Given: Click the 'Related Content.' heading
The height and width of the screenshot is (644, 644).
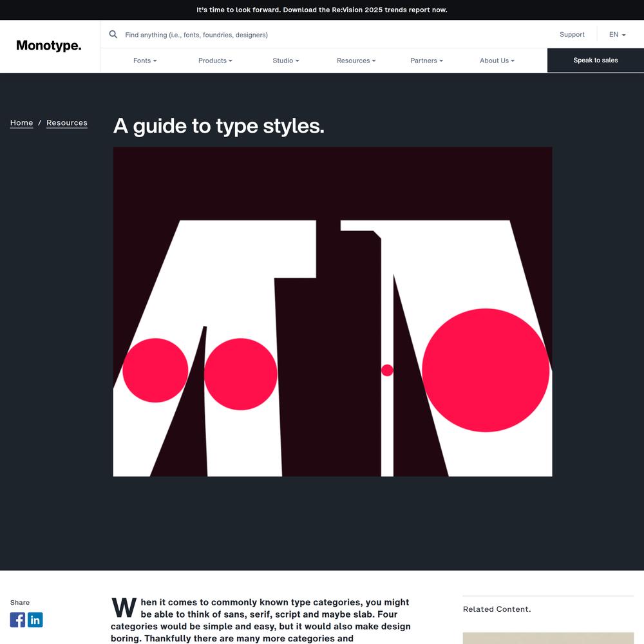Looking at the screenshot, I should (497, 609).
